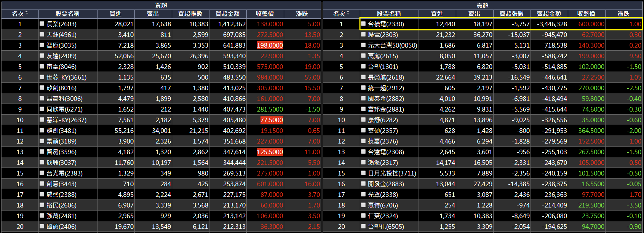The height and width of the screenshot is (233, 644).
Task: Tick the checkbox for 聯電(2303)
Action: 363,34
